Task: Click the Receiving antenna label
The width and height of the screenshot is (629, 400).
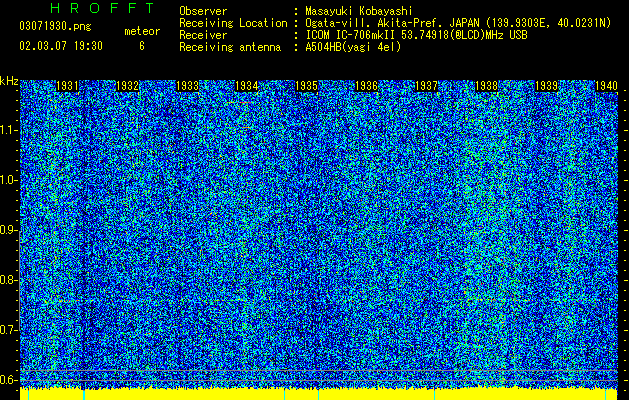Action: point(230,47)
